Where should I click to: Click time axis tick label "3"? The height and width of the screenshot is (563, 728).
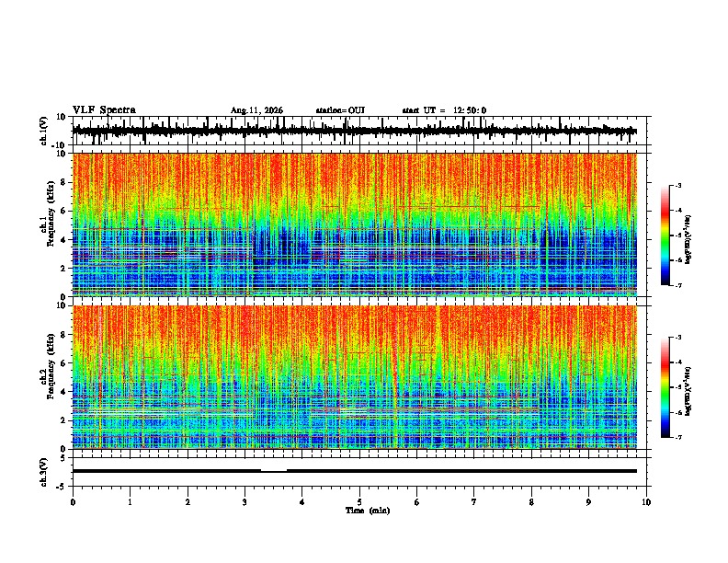click(245, 502)
